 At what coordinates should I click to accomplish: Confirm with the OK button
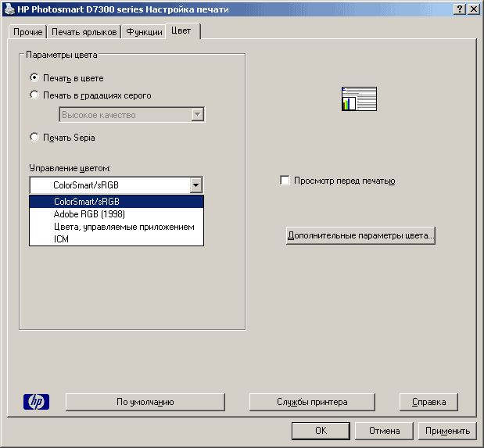(x=321, y=431)
